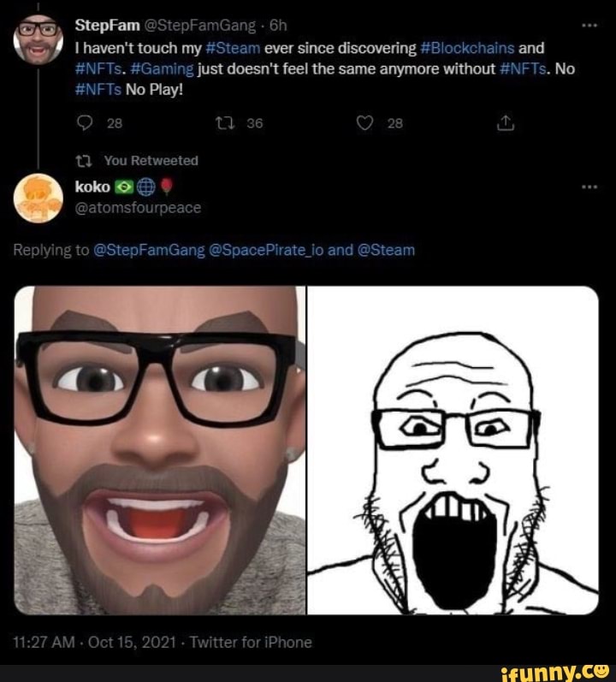Open StepFam profile avatar

[x=38, y=36]
